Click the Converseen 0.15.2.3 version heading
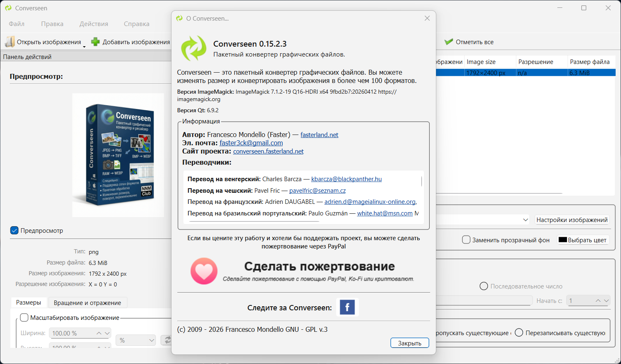The width and height of the screenshot is (621, 364). coord(250,44)
